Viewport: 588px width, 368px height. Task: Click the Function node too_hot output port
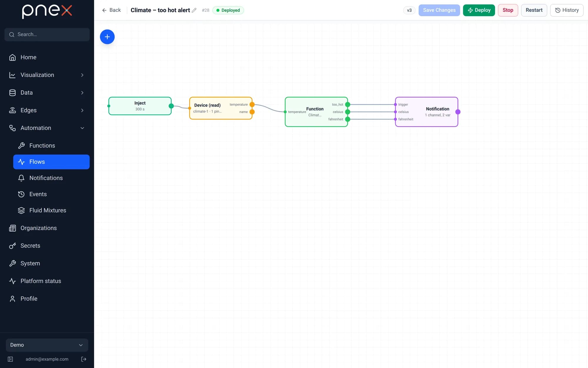348,105
